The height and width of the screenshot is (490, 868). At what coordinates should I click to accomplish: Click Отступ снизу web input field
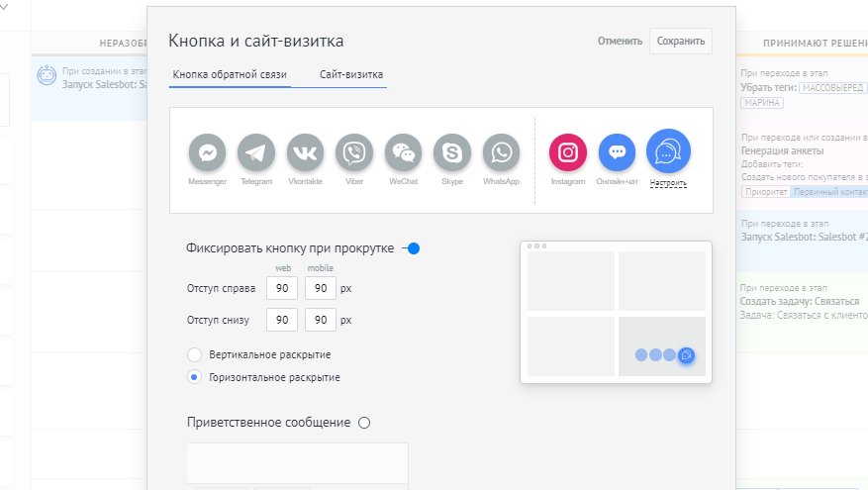tap(282, 320)
